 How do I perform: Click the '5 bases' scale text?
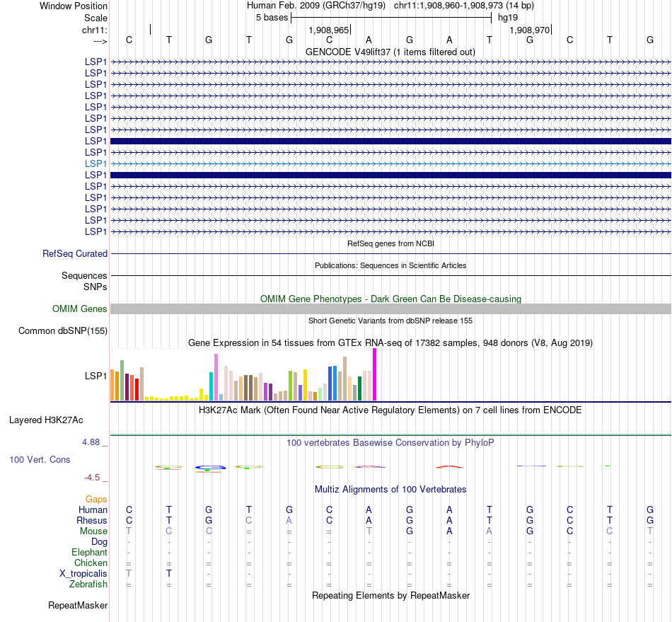(x=272, y=18)
